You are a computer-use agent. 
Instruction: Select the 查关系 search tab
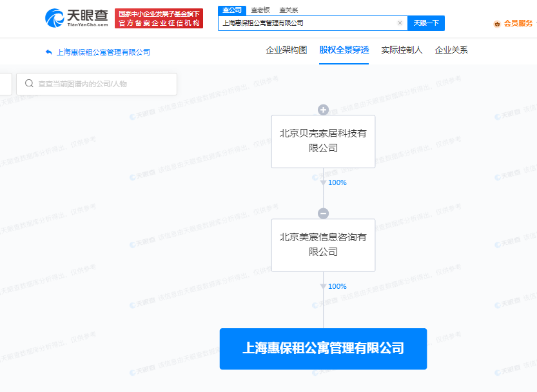289,10
